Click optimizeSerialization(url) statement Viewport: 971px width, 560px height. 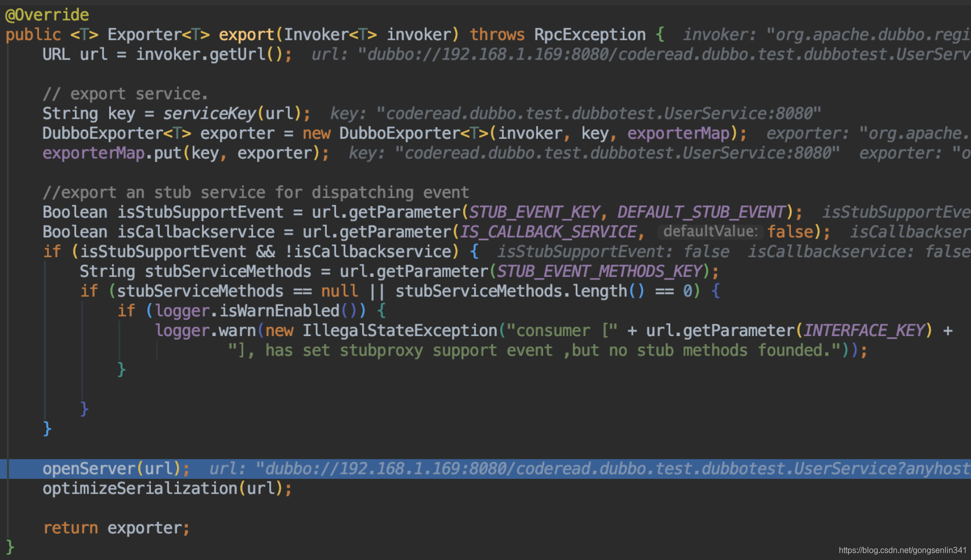click(167, 489)
